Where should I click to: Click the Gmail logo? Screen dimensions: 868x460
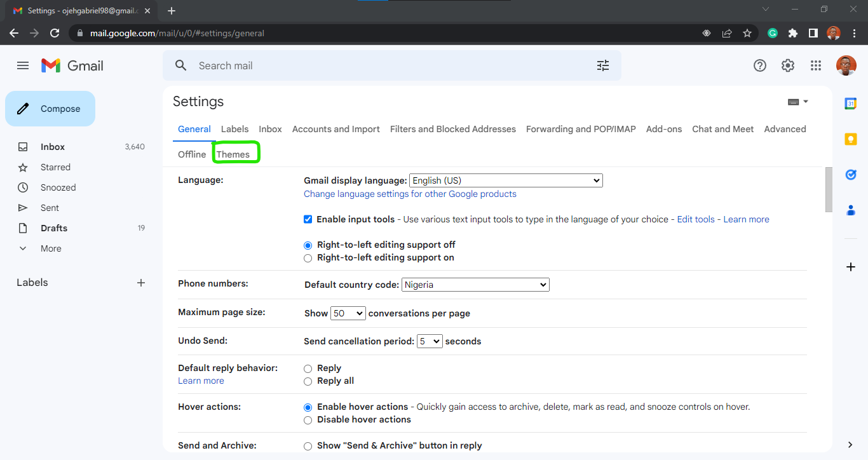[71, 65]
